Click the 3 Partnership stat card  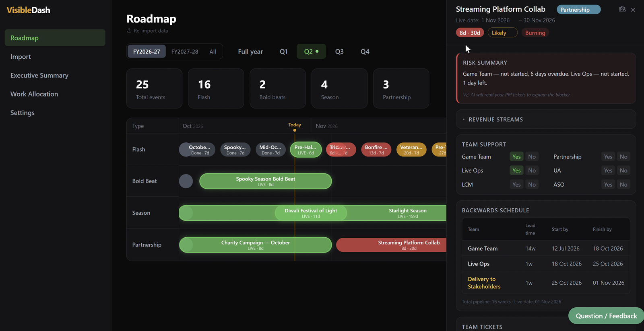(x=401, y=88)
